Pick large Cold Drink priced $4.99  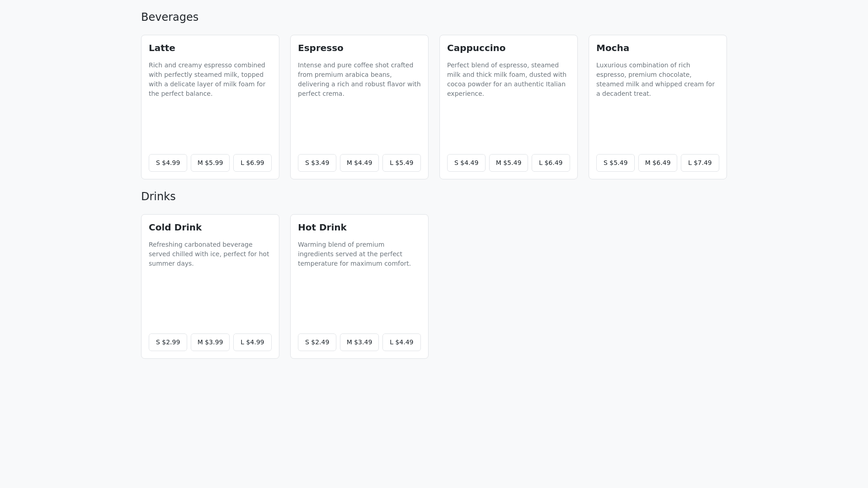[252, 342]
